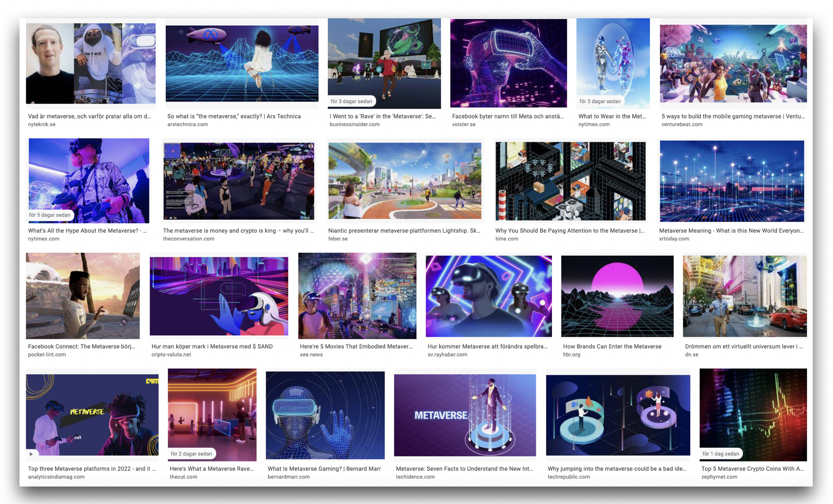Click the hbr.org pink sun grid image
The height and width of the screenshot is (504, 833).
(x=617, y=296)
